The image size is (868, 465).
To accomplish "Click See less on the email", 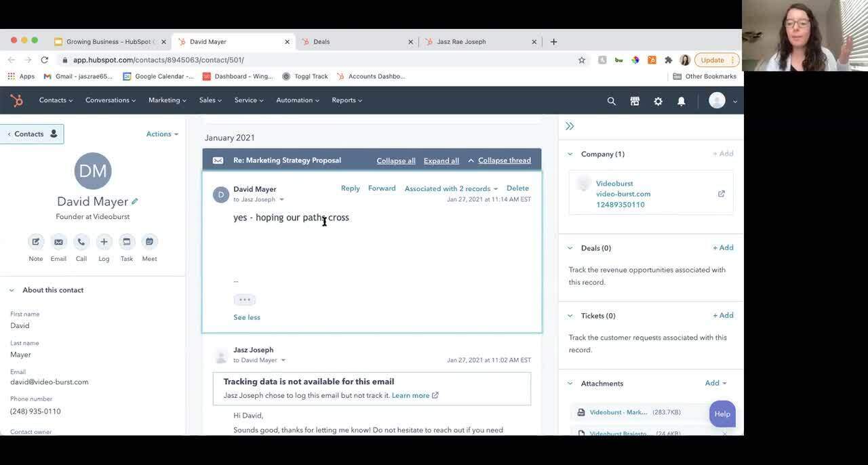I will 247,317.
